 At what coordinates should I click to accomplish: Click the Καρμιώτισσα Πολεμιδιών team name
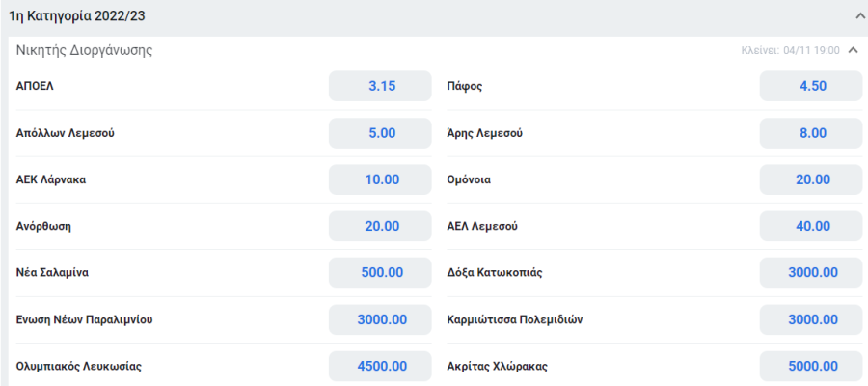coord(515,320)
